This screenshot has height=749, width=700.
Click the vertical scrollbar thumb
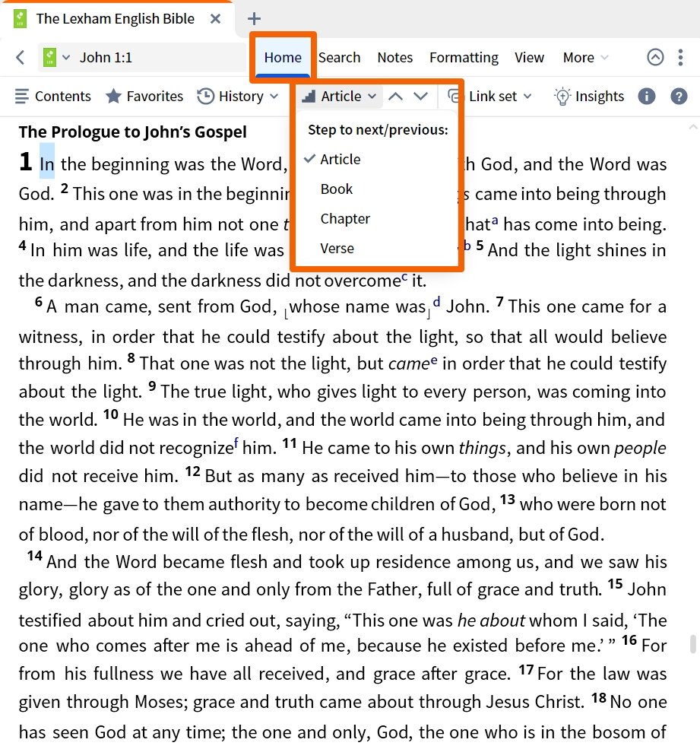tap(693, 644)
